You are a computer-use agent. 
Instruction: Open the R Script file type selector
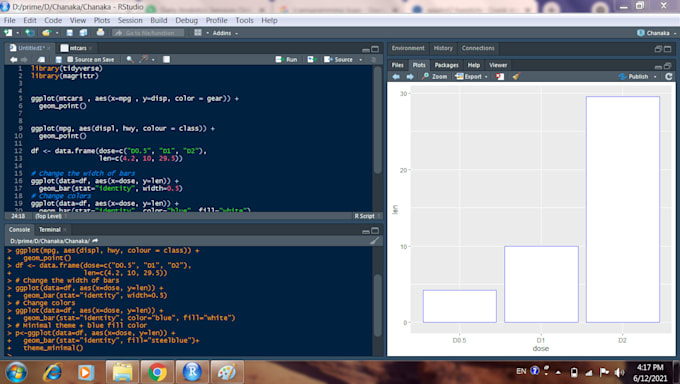[366, 216]
